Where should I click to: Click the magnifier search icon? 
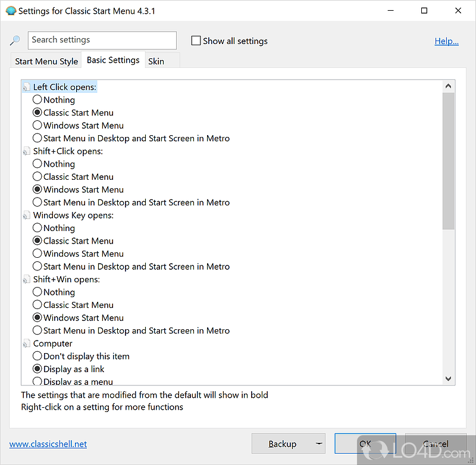click(15, 40)
